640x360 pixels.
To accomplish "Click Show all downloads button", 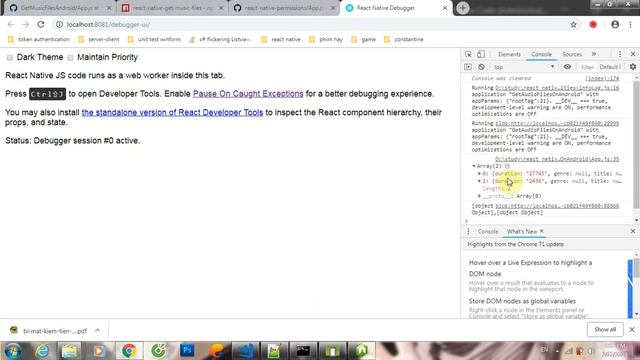I will click(x=605, y=329).
